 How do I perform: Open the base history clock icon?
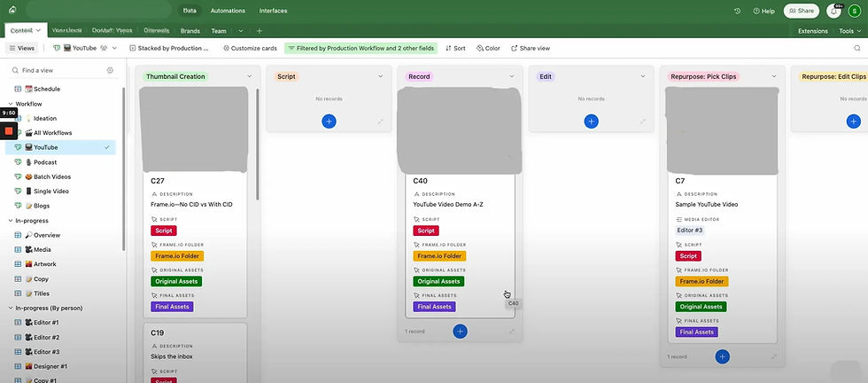coord(737,11)
